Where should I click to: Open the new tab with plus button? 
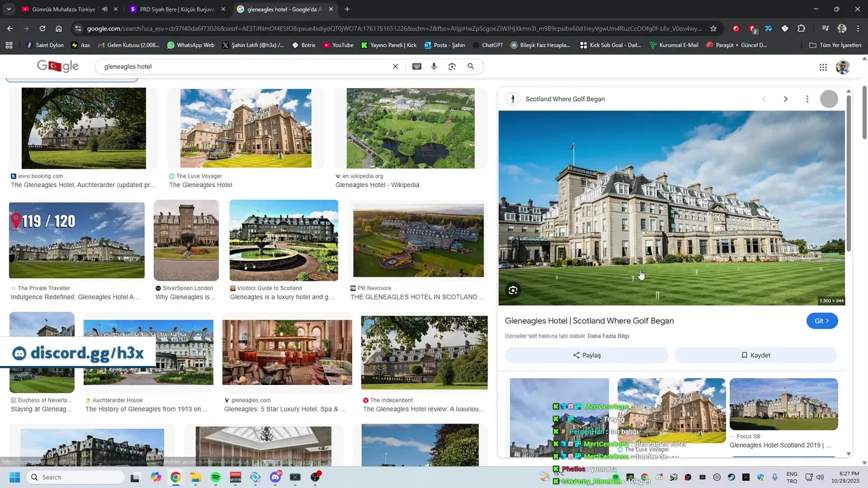347,9
